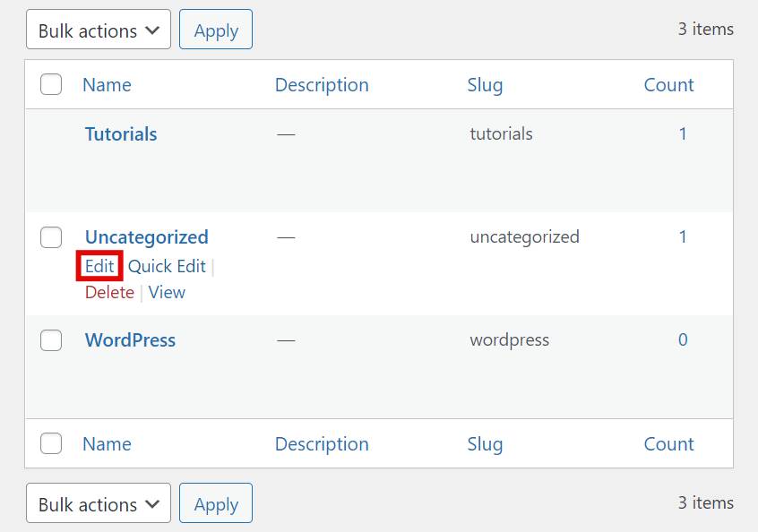Tick the select-all checkbox in table header

(x=51, y=84)
